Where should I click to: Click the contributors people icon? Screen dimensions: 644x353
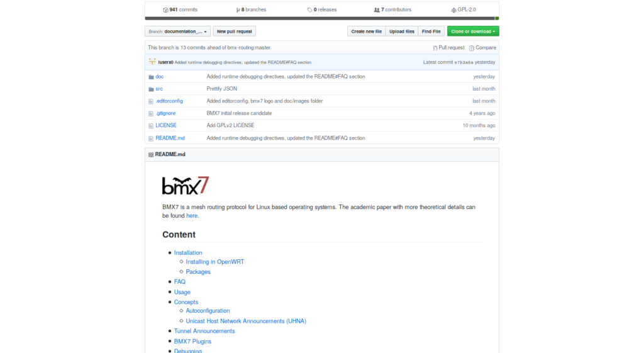click(x=377, y=10)
